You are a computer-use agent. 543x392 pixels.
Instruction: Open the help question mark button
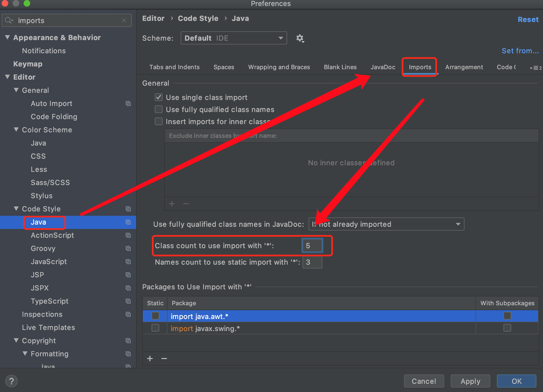(x=12, y=381)
